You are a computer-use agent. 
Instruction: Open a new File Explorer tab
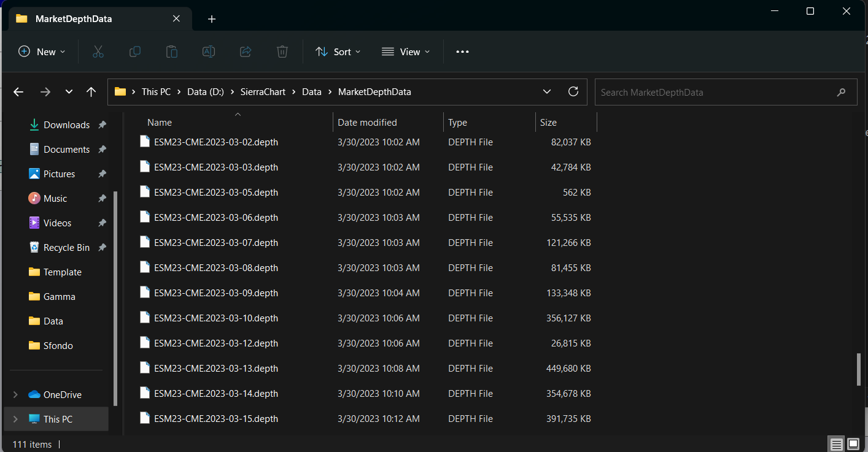coord(212,19)
